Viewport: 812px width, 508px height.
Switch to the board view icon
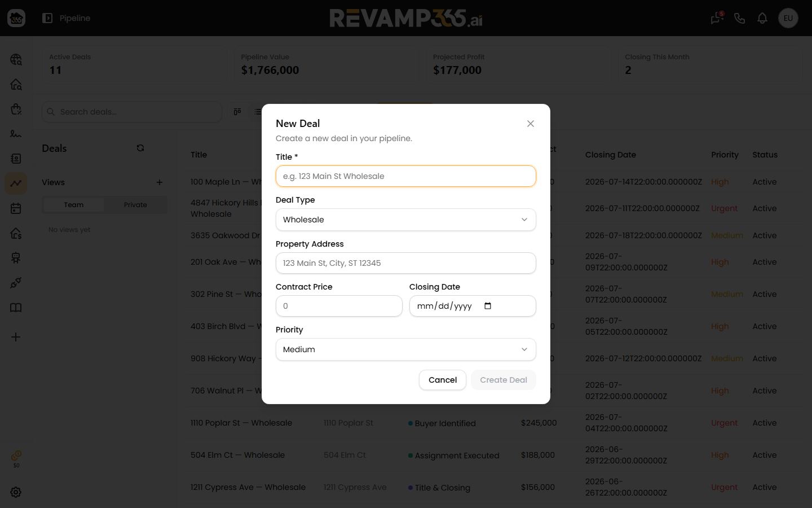[x=237, y=112]
